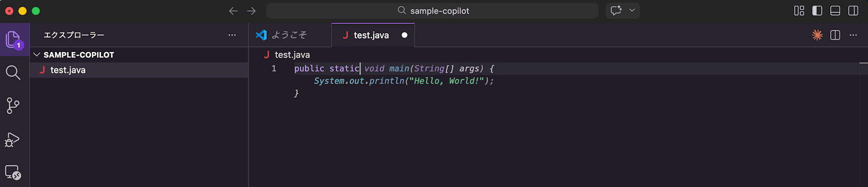Screen dimensions: 868x187
Task: Open Explorer views and more actions menu
Action: pyautogui.click(x=232, y=35)
